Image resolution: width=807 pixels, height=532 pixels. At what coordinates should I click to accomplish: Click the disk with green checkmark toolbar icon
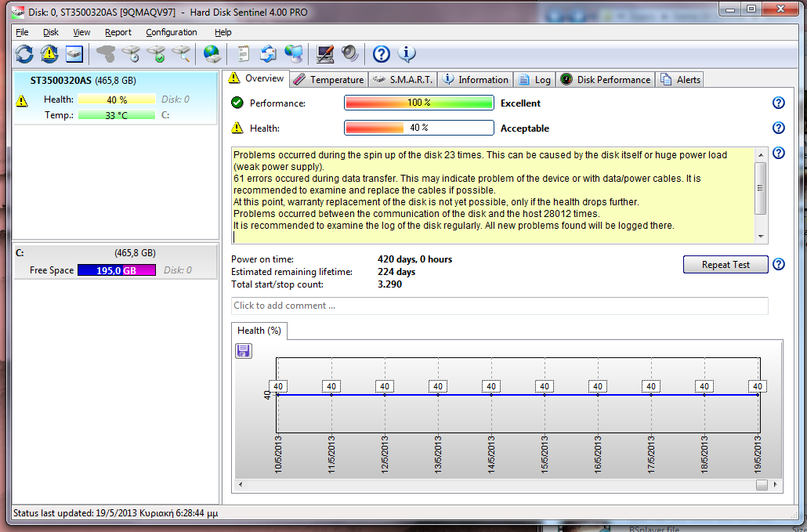[x=157, y=53]
